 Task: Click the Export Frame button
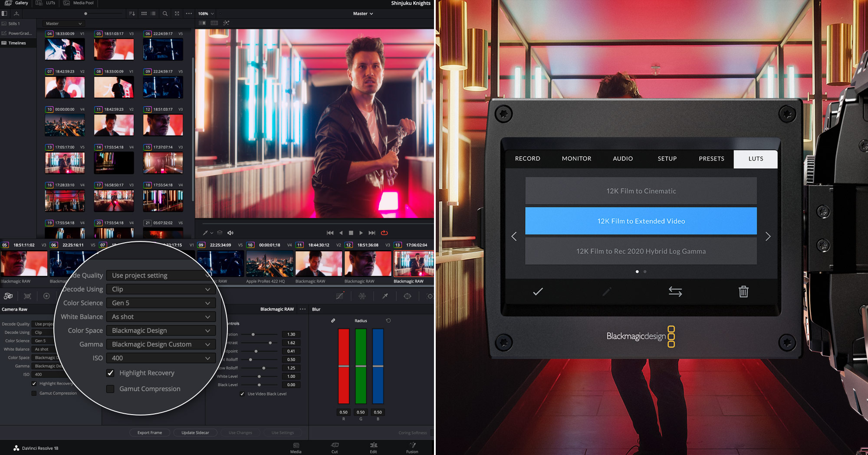click(x=149, y=432)
